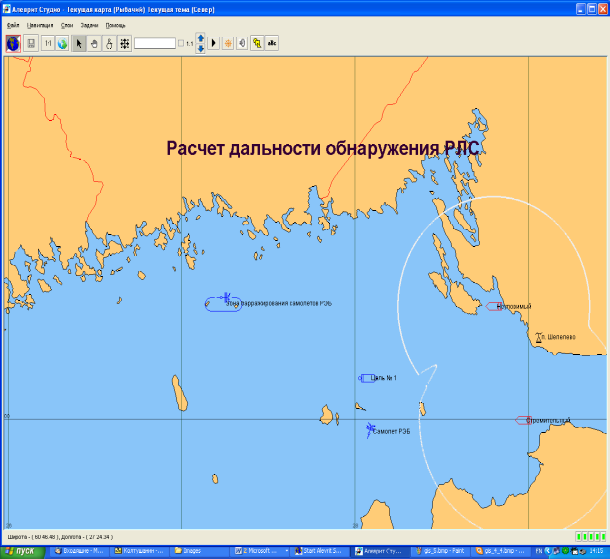Toggle labels with the abc icon
This screenshot has width=610, height=559.
point(272,43)
